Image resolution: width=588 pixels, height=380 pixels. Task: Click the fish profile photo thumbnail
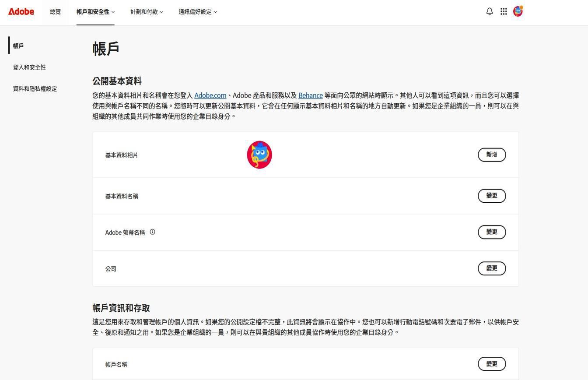[259, 155]
